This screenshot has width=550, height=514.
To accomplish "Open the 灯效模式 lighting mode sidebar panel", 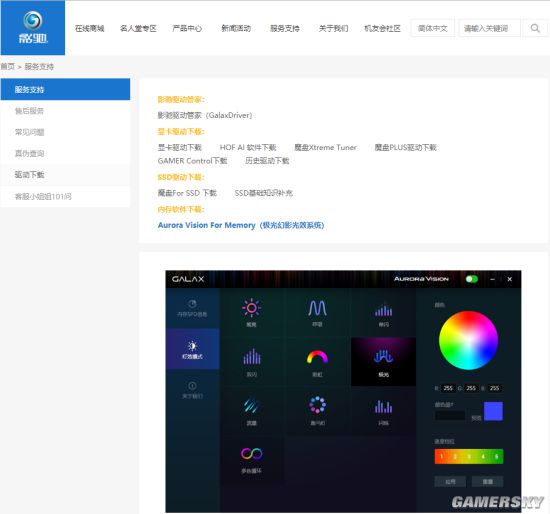I will 192,349.
